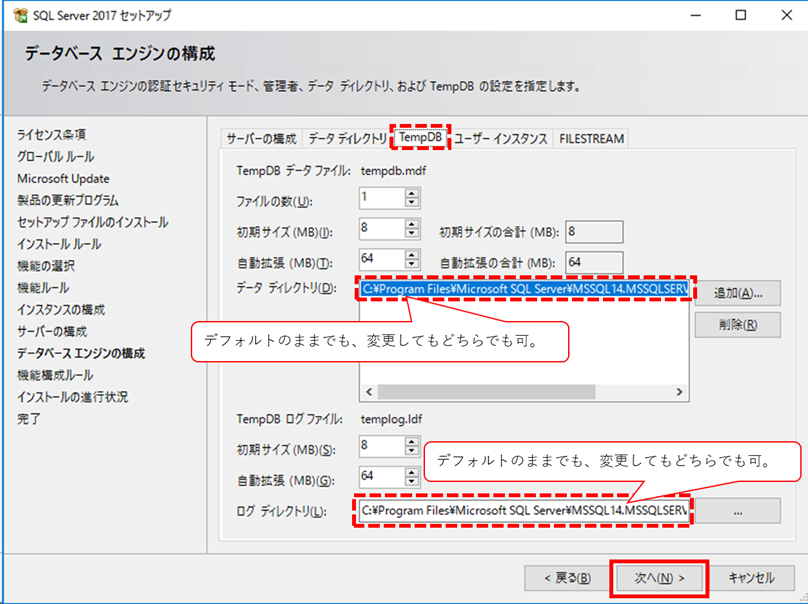Switch to the FILESTREAM tab
The image size is (808, 604).
click(x=592, y=139)
